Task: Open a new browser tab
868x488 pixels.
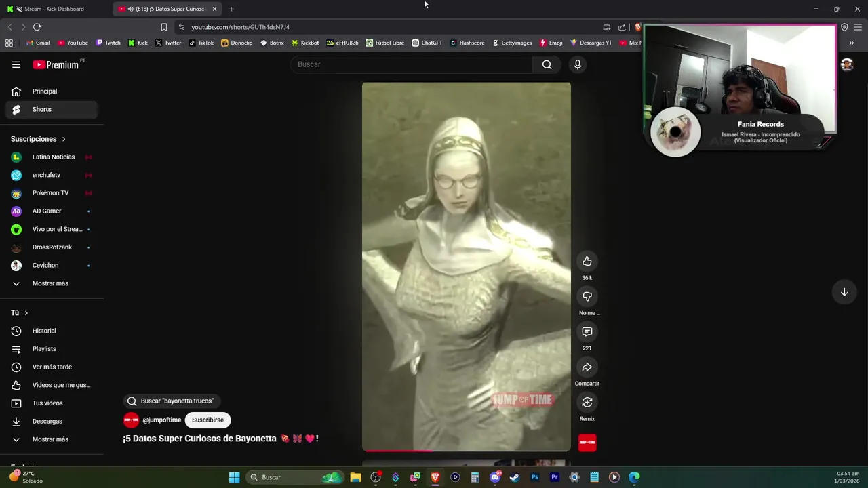Action: tap(231, 9)
